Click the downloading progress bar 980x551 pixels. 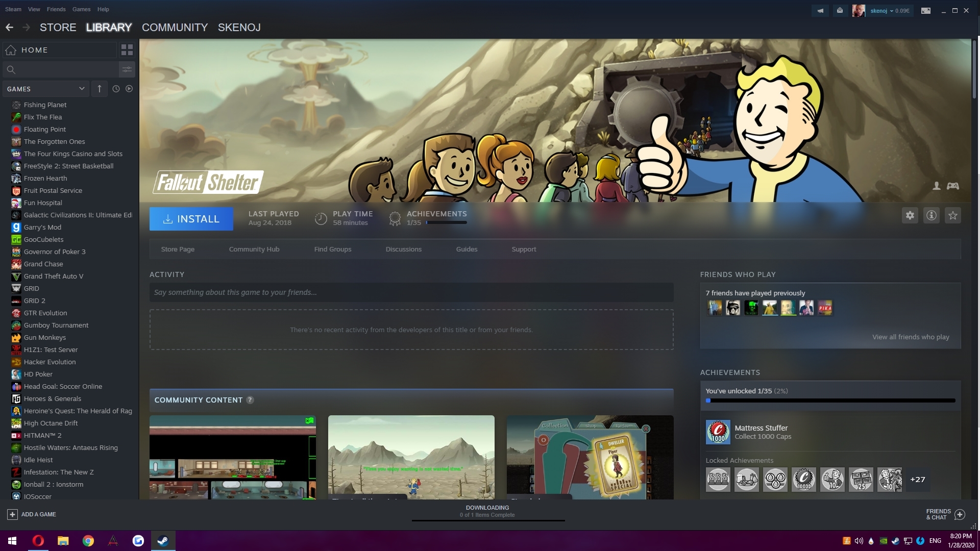pyautogui.click(x=488, y=520)
